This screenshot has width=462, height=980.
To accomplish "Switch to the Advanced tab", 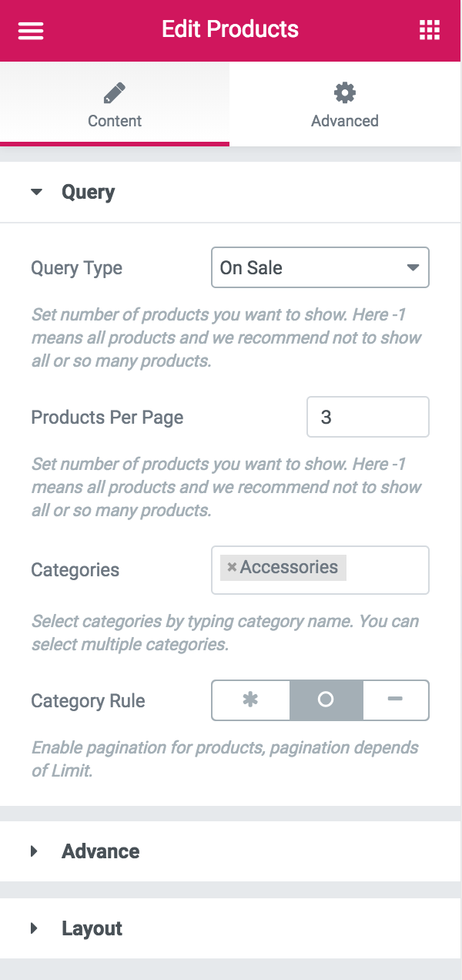I will click(344, 120).
